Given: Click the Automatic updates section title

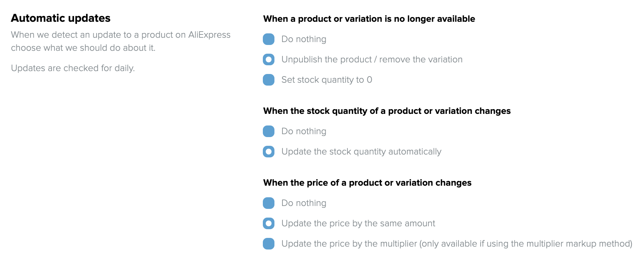Looking at the screenshot, I should point(61,18).
